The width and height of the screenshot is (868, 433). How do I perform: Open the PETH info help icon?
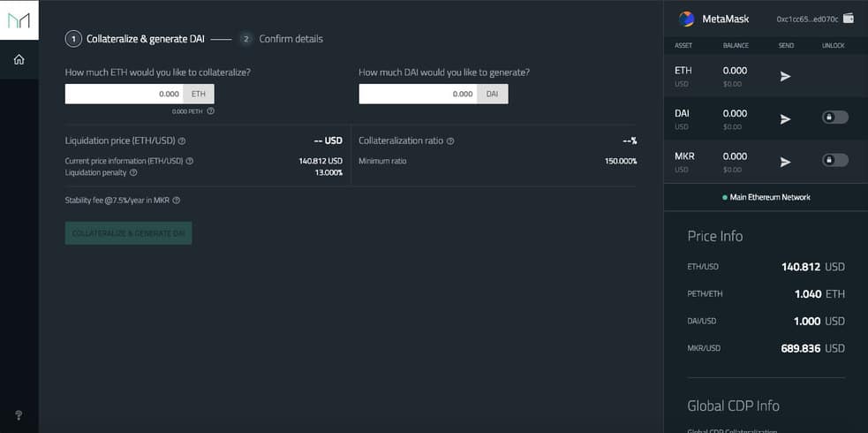(210, 110)
